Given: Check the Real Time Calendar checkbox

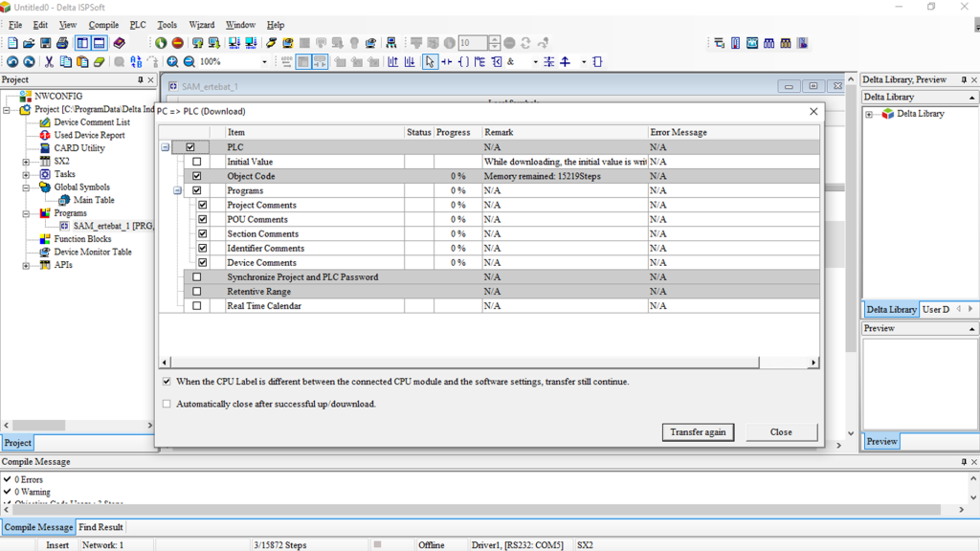Looking at the screenshot, I should pyautogui.click(x=197, y=305).
